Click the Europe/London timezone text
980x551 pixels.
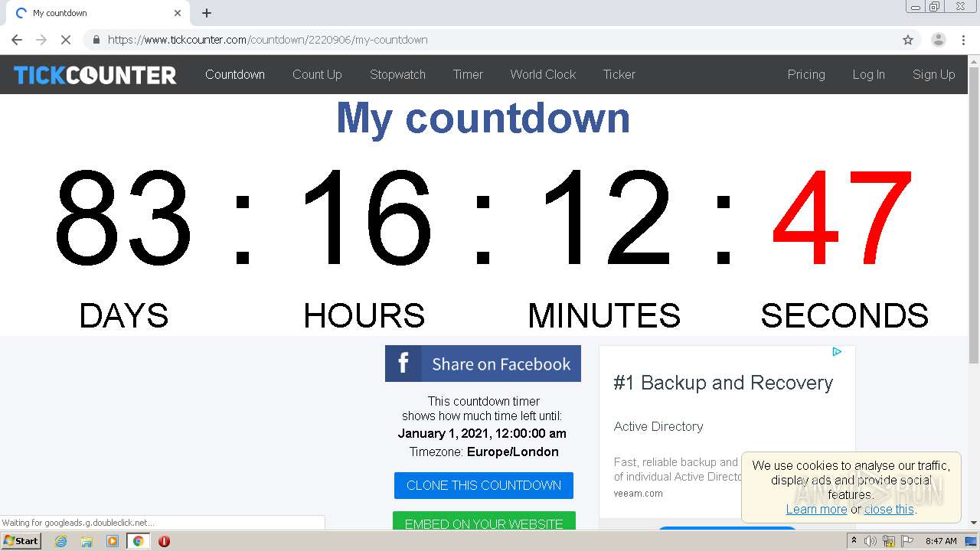pos(513,452)
